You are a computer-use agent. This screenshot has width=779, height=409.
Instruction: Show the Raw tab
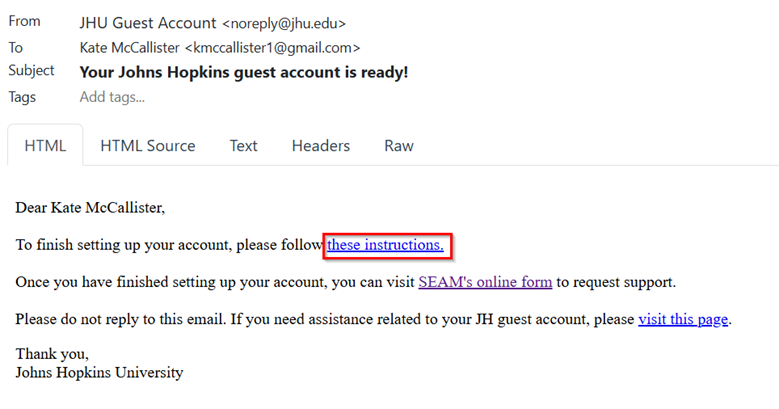(399, 146)
